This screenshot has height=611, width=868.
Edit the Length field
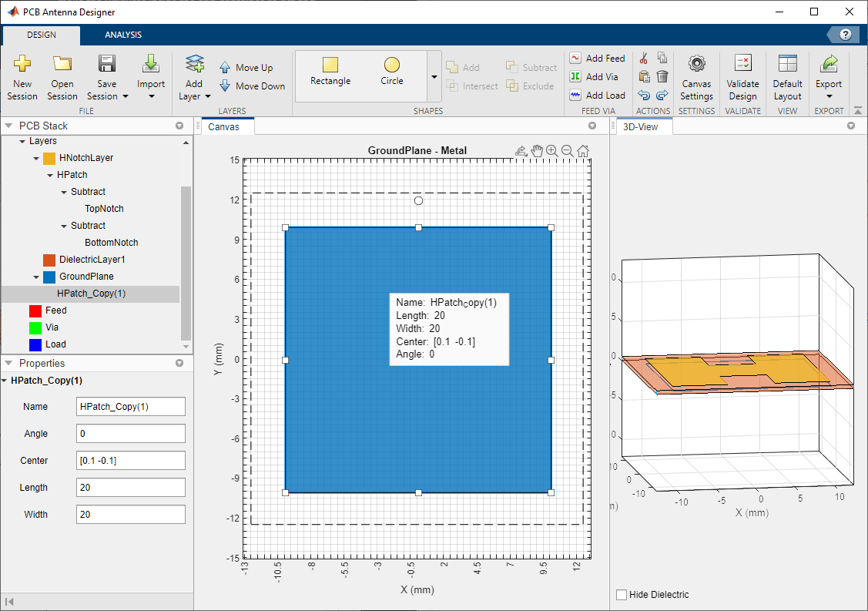(x=131, y=488)
